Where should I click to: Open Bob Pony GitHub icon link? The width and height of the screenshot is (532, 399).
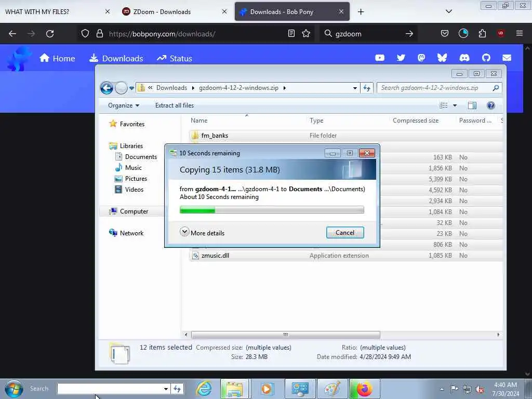coord(486,58)
